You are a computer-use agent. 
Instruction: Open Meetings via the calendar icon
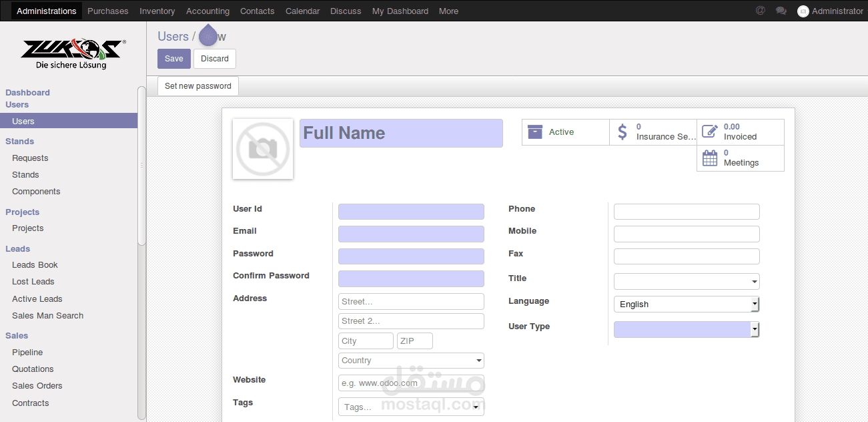[709, 158]
